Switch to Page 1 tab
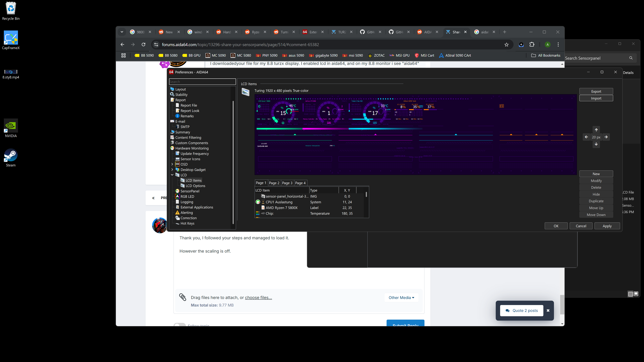The width and height of the screenshot is (644, 362). coord(261,183)
